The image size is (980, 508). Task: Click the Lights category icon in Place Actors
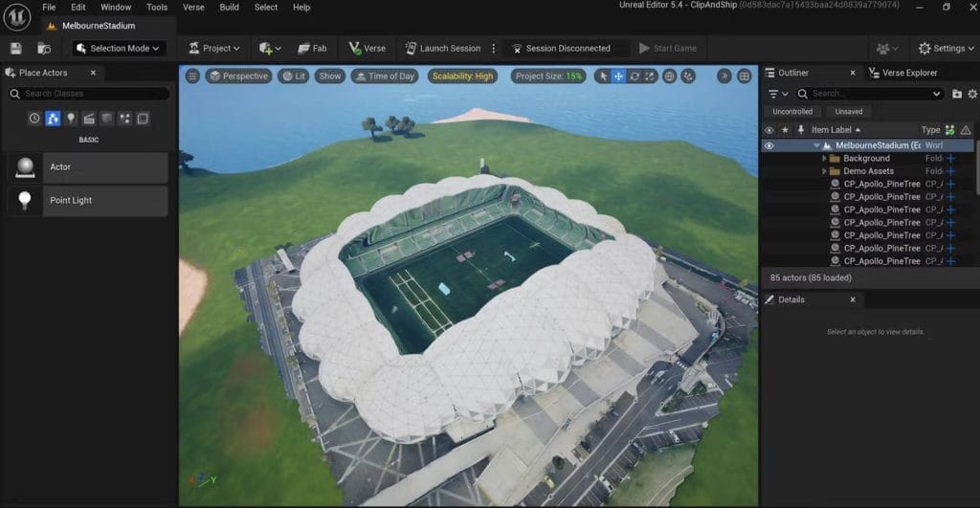tap(71, 119)
